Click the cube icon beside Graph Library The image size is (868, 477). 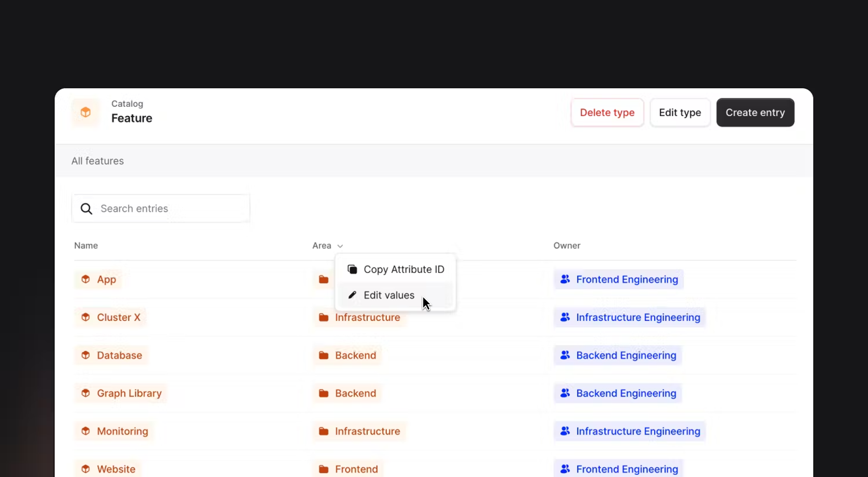click(86, 393)
